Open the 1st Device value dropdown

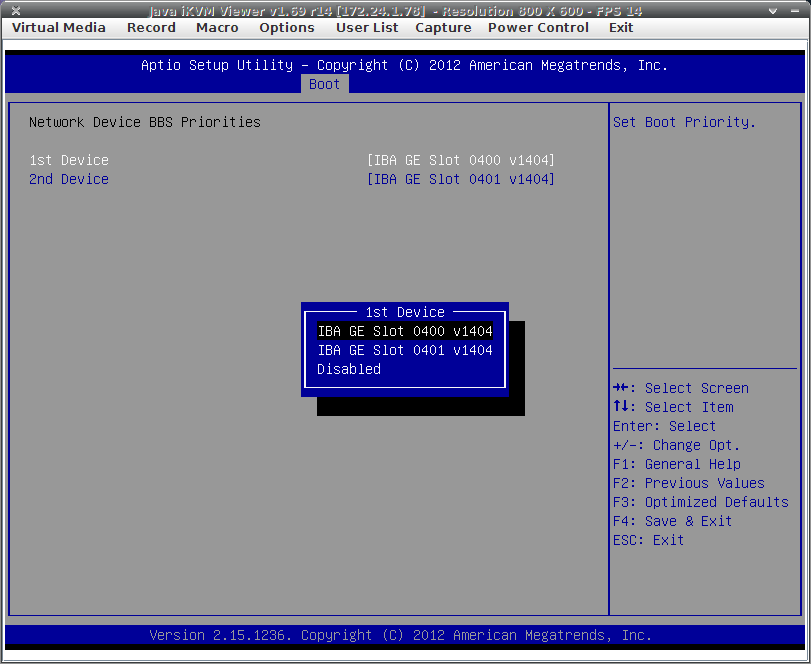[460, 160]
